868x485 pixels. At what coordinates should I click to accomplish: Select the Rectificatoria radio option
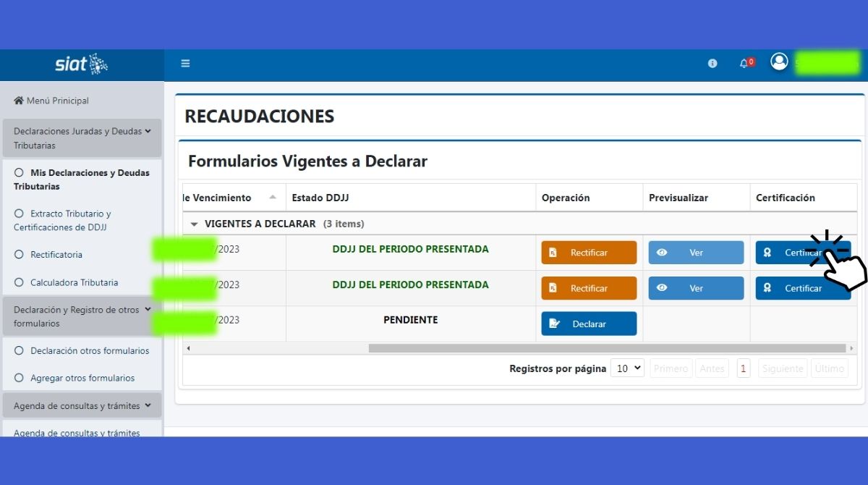click(19, 255)
